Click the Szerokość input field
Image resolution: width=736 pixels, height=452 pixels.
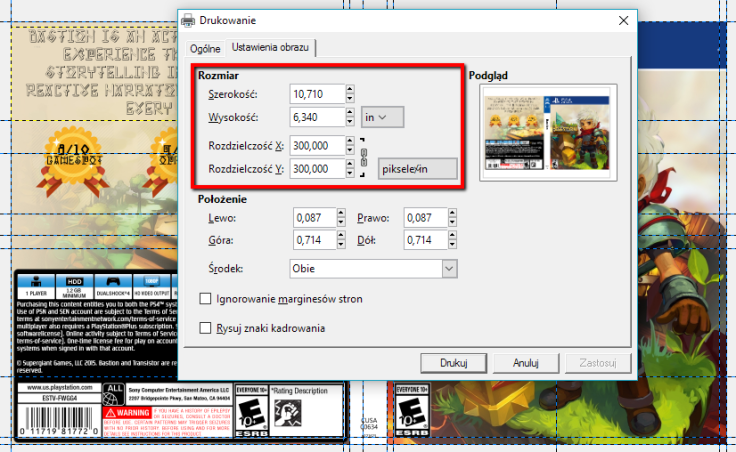point(315,94)
